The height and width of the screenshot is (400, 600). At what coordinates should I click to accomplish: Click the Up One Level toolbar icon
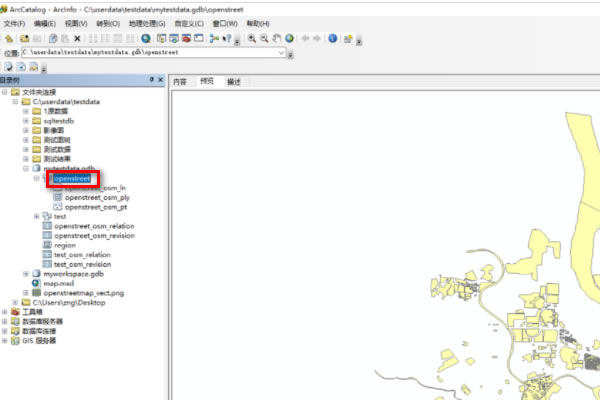(9, 38)
